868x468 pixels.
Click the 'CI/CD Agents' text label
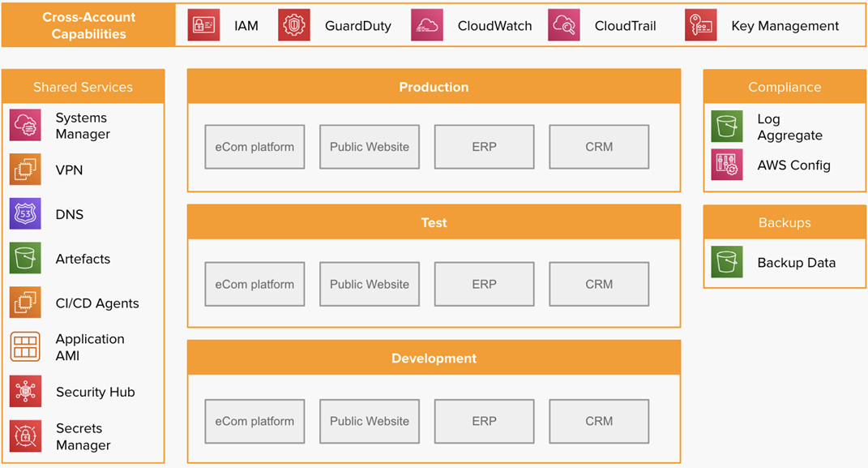tap(97, 303)
